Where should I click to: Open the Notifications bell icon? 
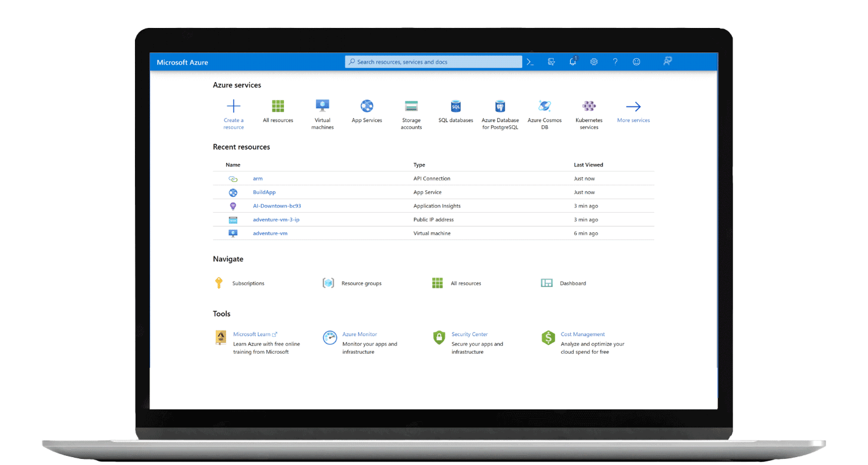pyautogui.click(x=573, y=62)
